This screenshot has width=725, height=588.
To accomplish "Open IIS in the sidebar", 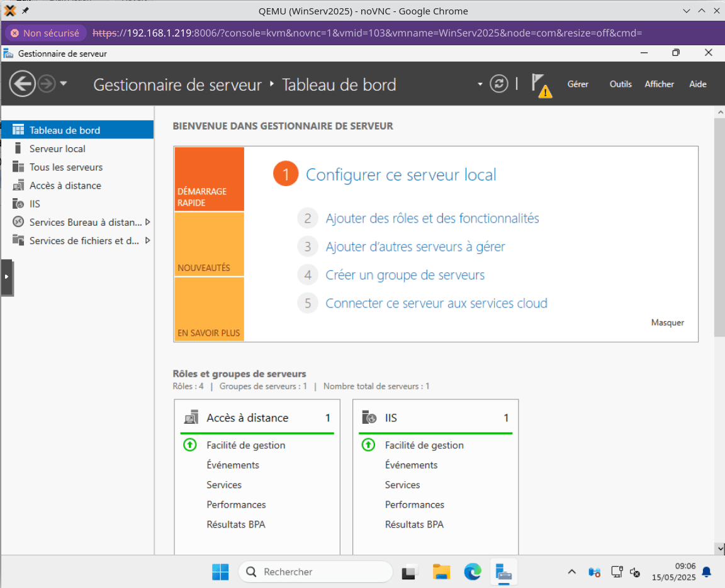I will (x=77, y=204).
